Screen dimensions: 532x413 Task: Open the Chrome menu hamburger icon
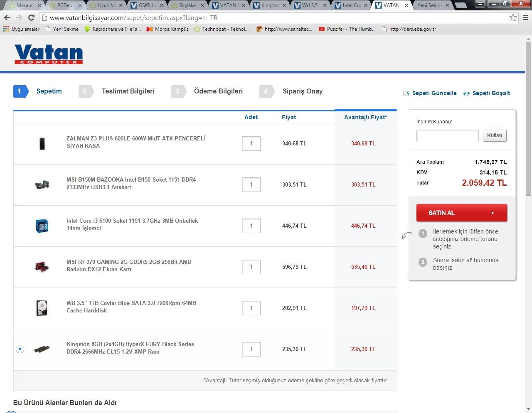pos(525,17)
